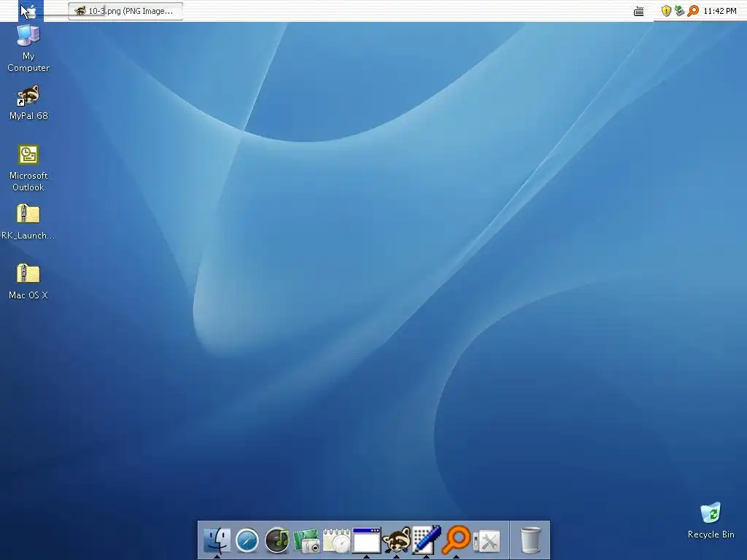Select the Recycle Bin desktop icon
The image size is (747, 560).
coord(711,520)
